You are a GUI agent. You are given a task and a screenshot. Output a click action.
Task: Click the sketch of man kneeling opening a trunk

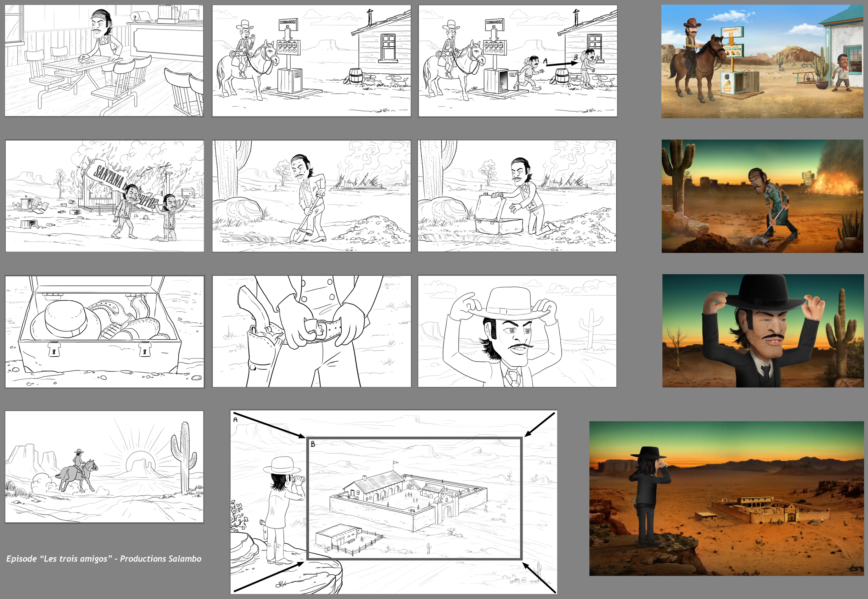tap(517, 196)
